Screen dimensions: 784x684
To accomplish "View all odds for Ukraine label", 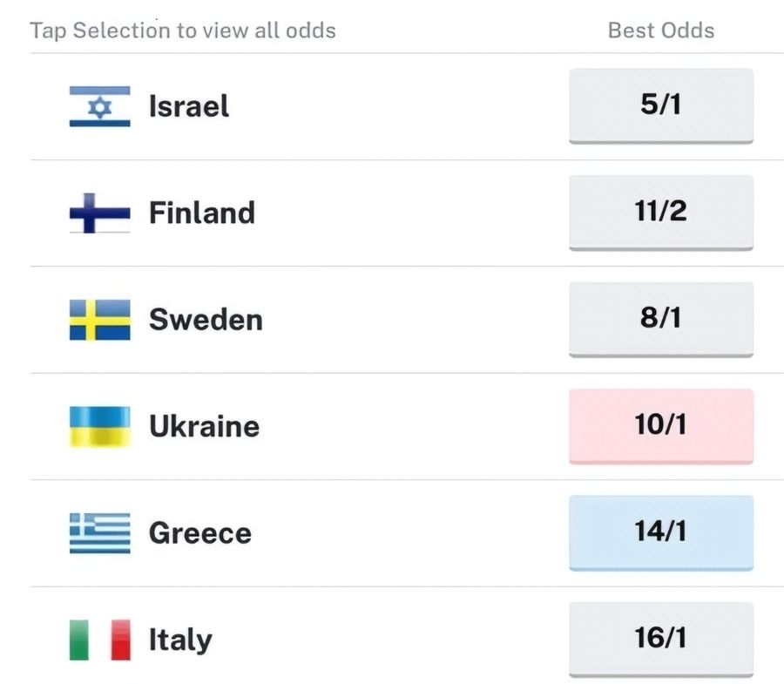I will [x=204, y=426].
